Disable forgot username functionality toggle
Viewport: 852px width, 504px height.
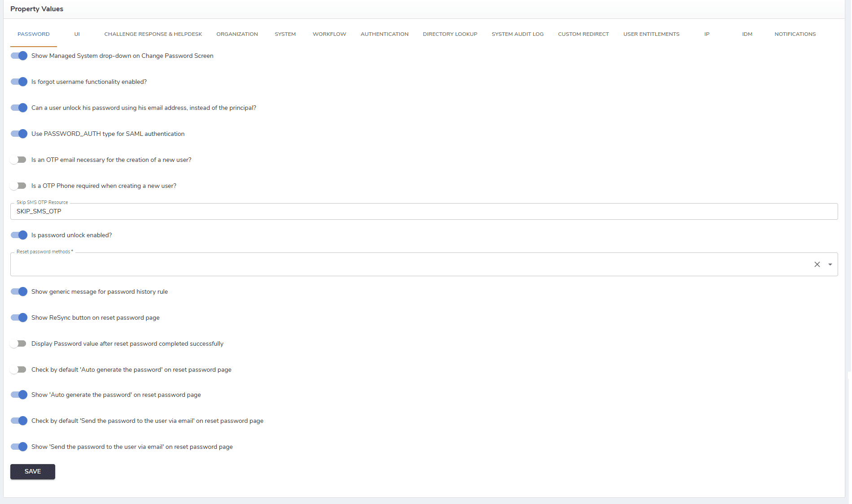pyautogui.click(x=19, y=82)
